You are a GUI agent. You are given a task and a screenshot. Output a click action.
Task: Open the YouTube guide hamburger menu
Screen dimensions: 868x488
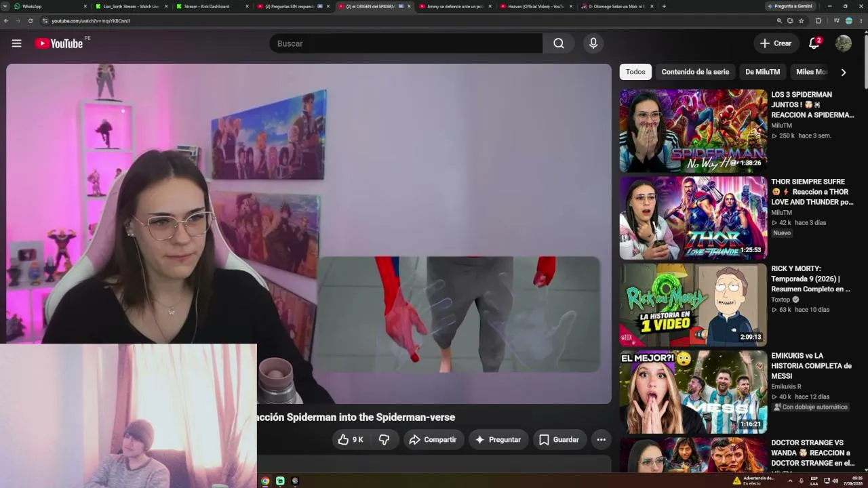[x=17, y=43]
